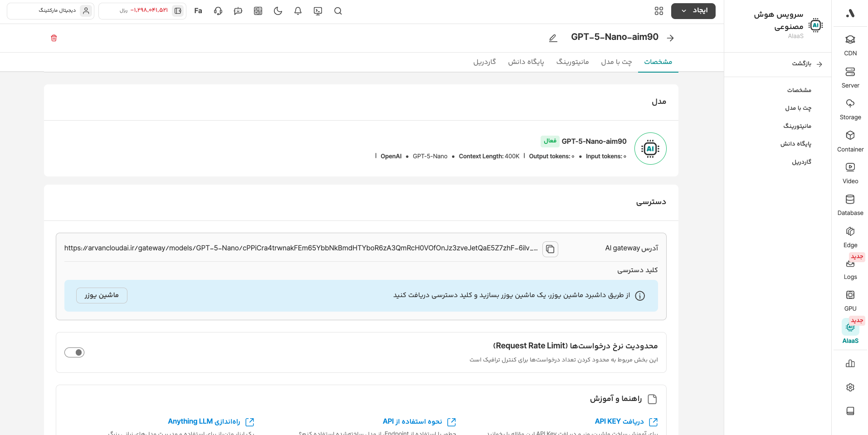The width and height of the screenshot is (868, 435).
Task: Switch to dark mode with moon icon
Action: click(x=278, y=11)
